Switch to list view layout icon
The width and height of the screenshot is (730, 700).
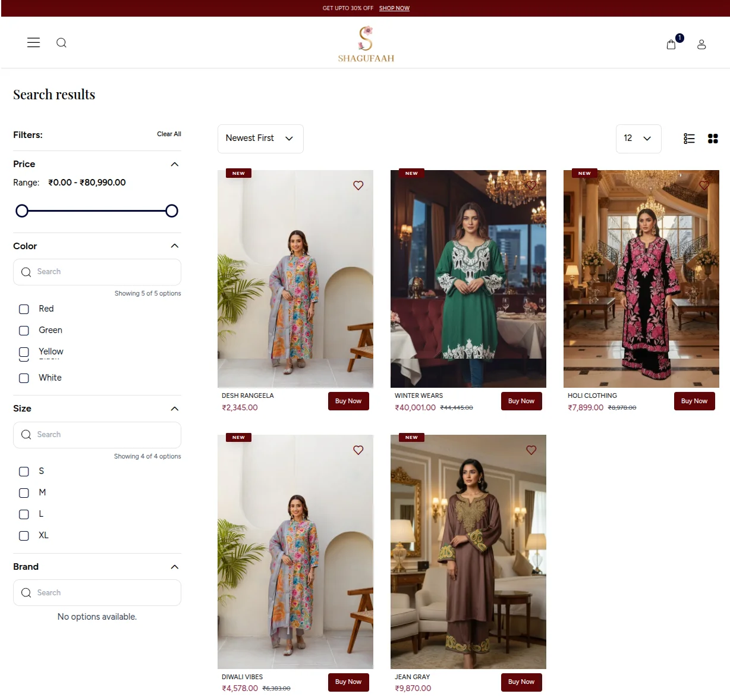689,139
